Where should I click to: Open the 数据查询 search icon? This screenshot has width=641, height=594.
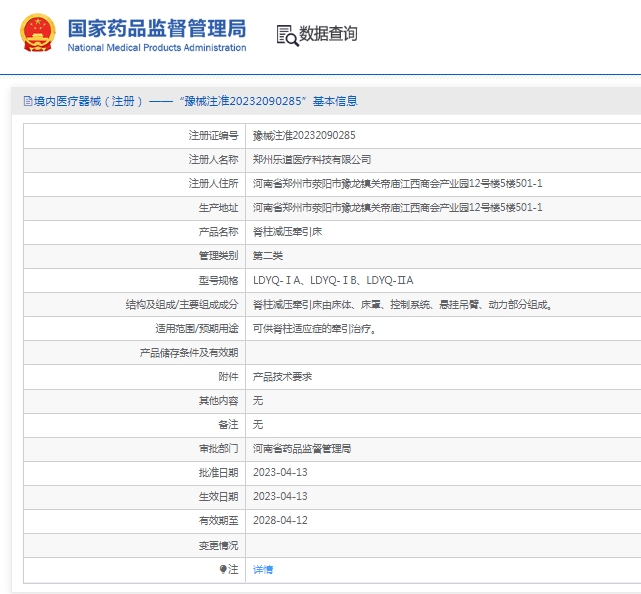(287, 36)
